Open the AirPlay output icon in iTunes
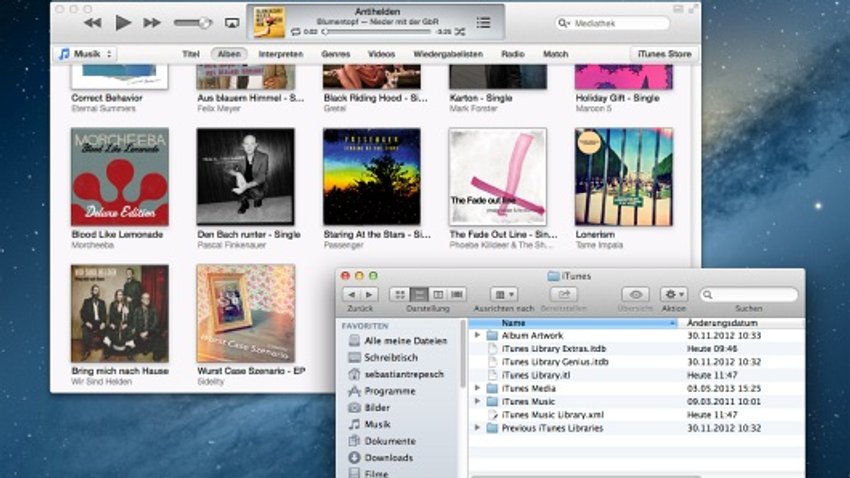This screenshot has width=850, height=478. click(x=232, y=23)
